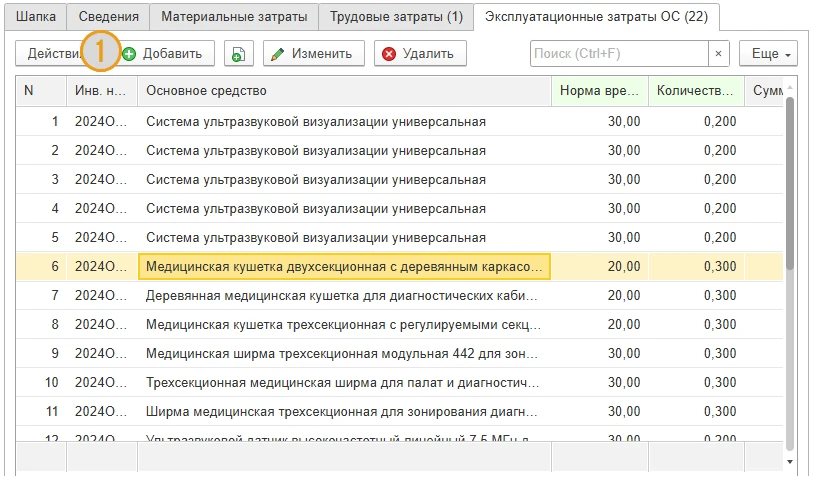Click the 0,200 quantity in row 3

(x=696, y=180)
